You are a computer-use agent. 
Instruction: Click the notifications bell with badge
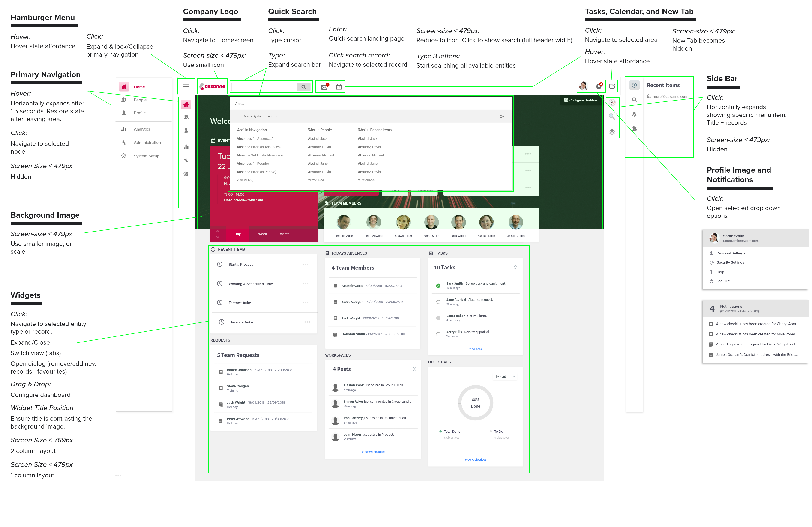(x=599, y=86)
